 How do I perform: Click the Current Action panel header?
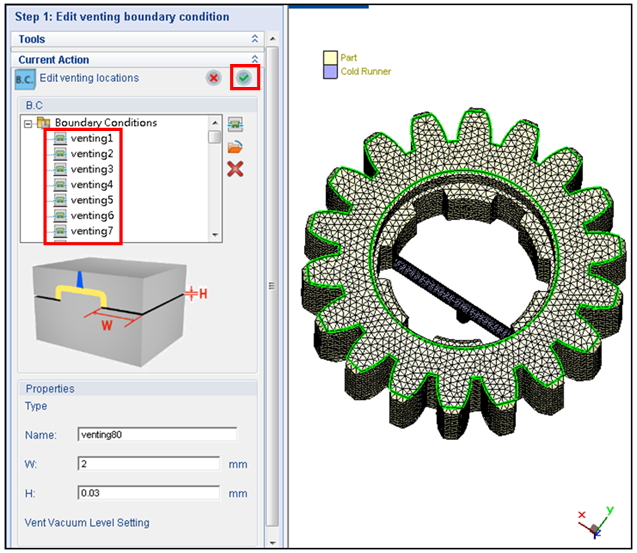pyautogui.click(x=137, y=59)
